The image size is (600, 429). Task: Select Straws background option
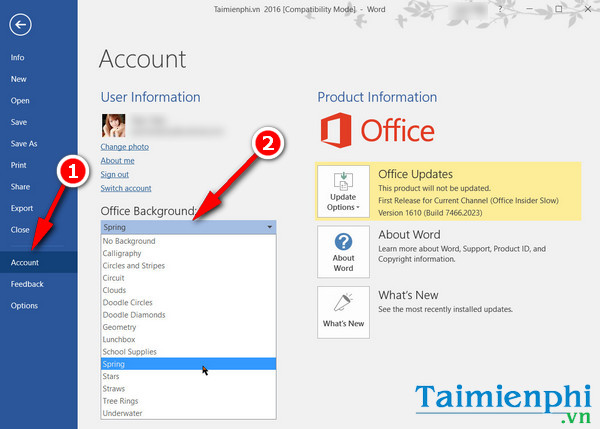point(188,388)
